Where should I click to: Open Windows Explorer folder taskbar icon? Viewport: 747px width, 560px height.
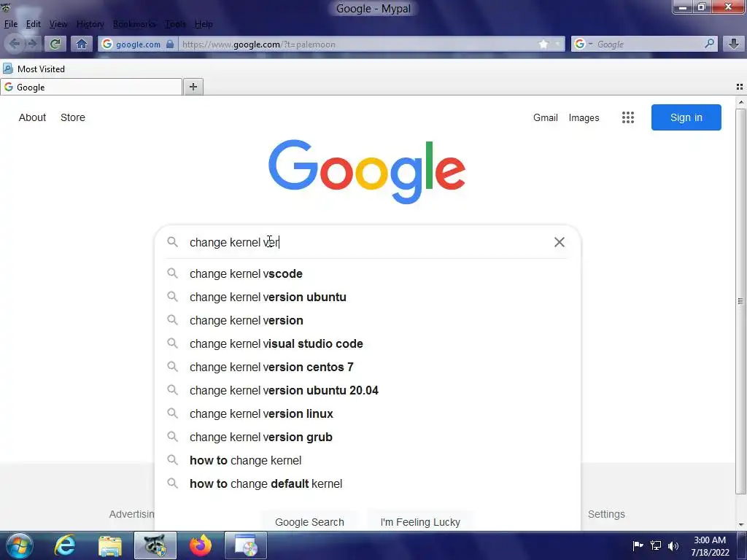[x=110, y=545]
